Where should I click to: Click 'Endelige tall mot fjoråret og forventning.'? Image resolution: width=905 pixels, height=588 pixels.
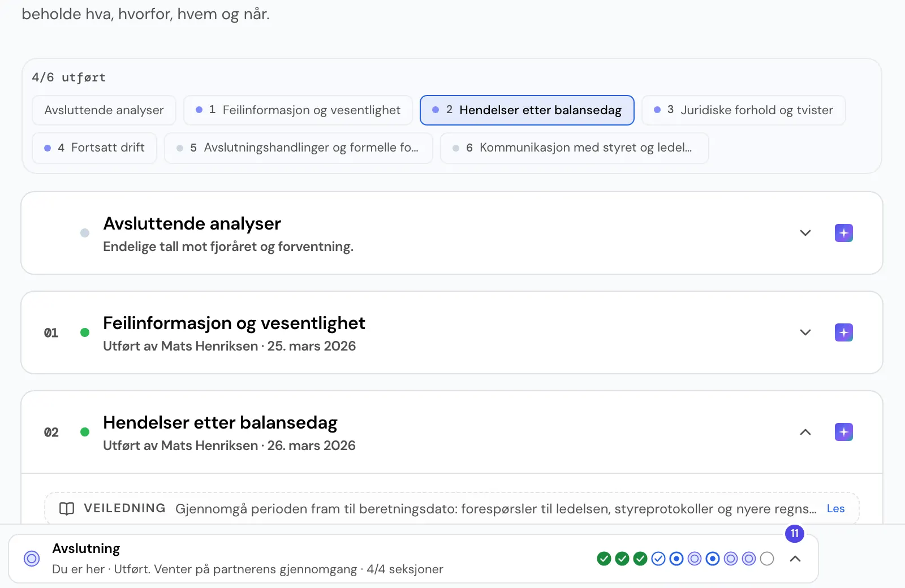228,247
